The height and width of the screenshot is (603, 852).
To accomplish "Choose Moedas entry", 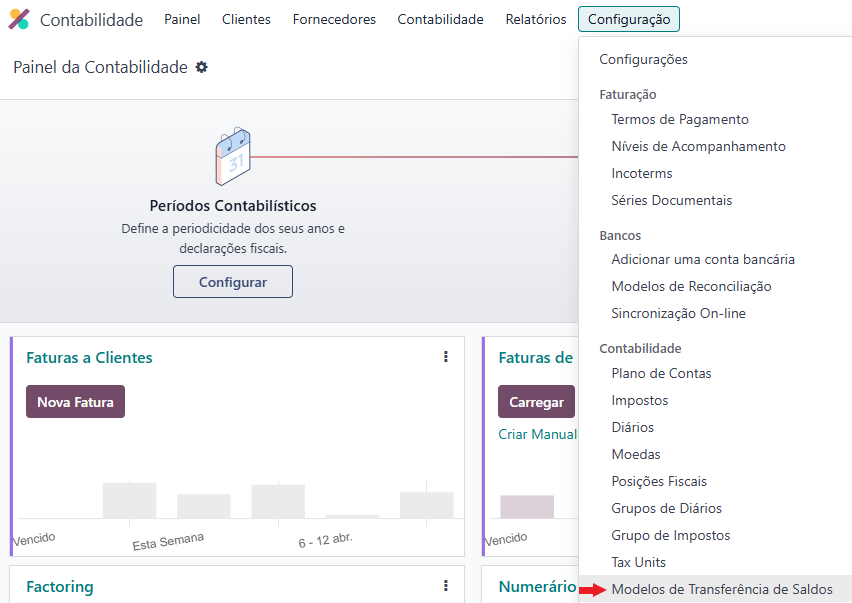I will click(636, 454).
